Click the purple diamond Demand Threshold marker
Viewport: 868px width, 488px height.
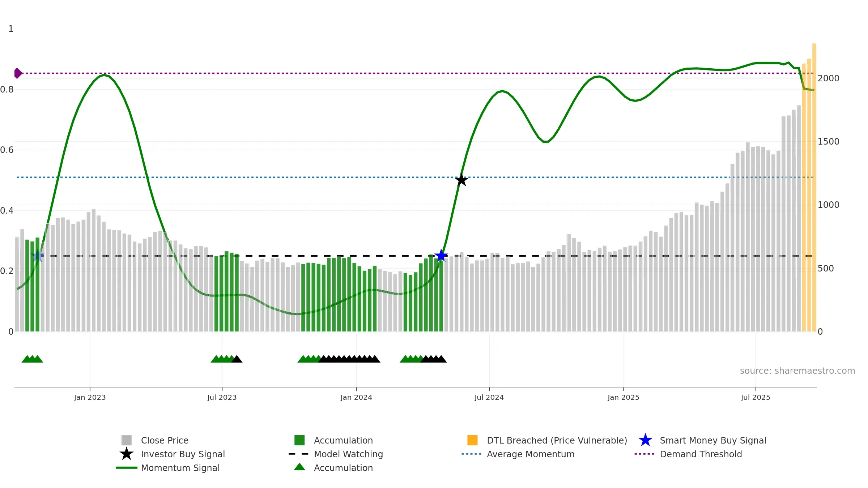[18, 73]
